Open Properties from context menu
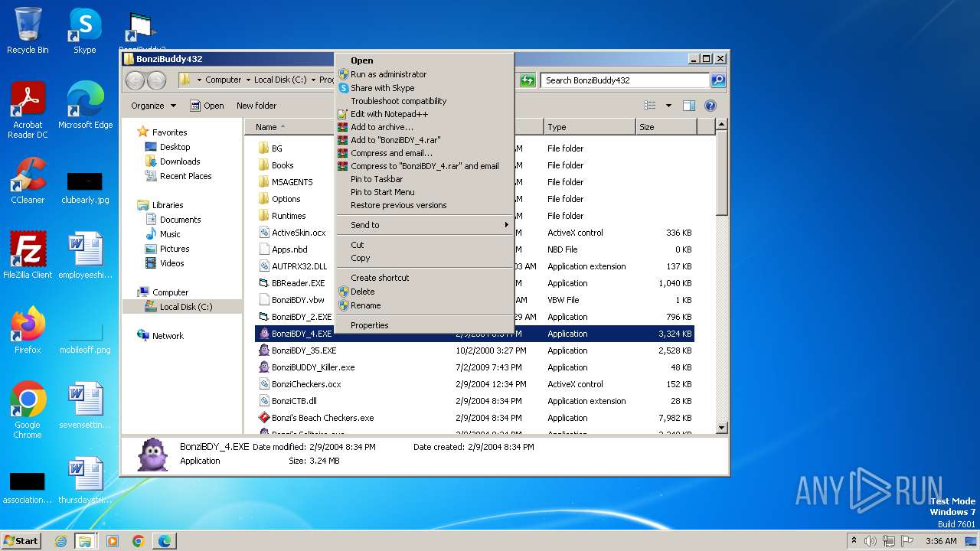This screenshot has width=980, height=551. click(x=424, y=325)
